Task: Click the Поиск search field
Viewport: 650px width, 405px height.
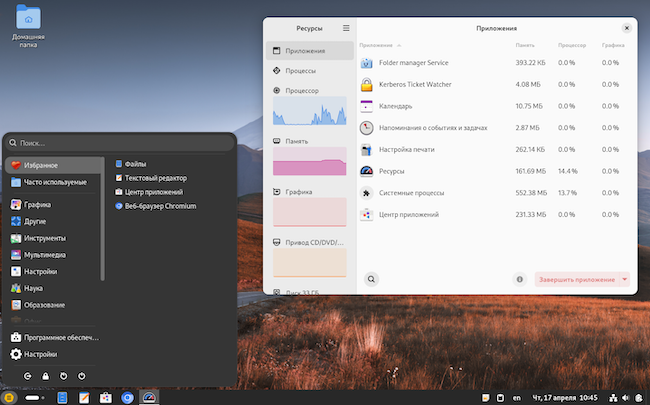Action: pos(120,143)
